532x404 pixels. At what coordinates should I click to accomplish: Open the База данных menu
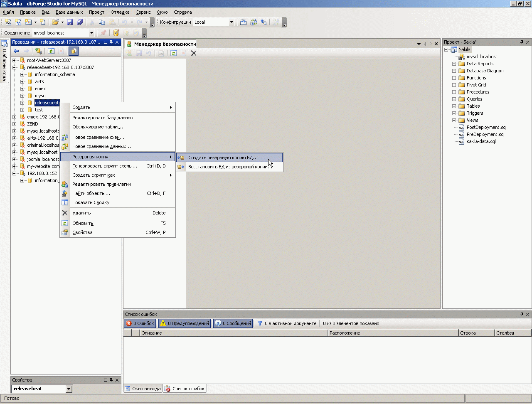click(69, 12)
